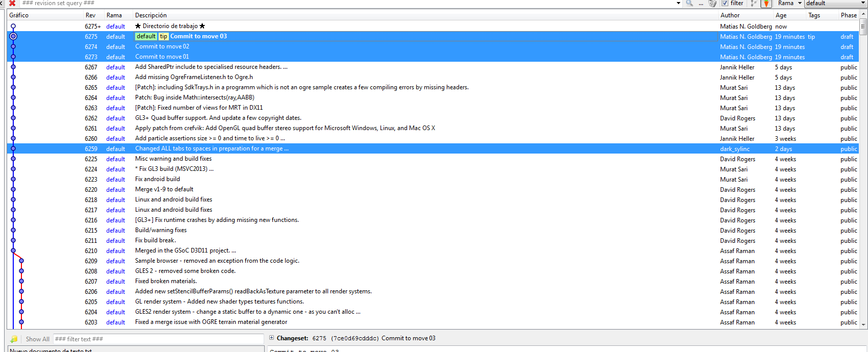
Task: Select 'Merge v1-9 to default' revision
Action: tap(433, 189)
